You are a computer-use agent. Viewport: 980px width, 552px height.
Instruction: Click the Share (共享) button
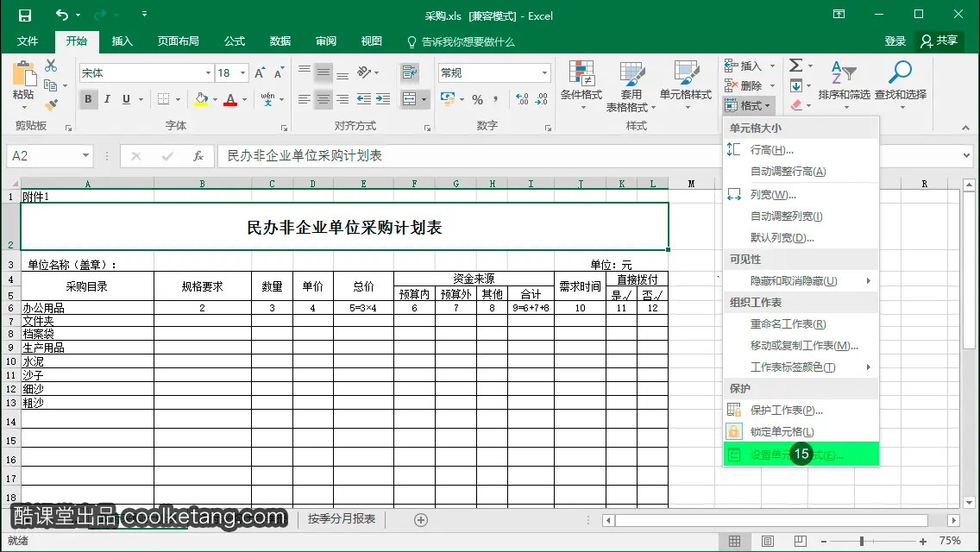938,41
